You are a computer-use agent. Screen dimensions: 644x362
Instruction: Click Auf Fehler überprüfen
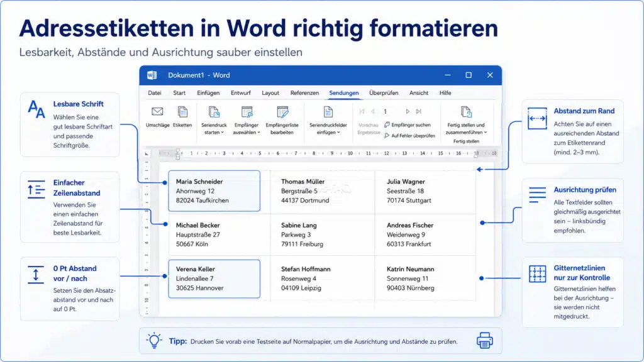pyautogui.click(x=409, y=136)
